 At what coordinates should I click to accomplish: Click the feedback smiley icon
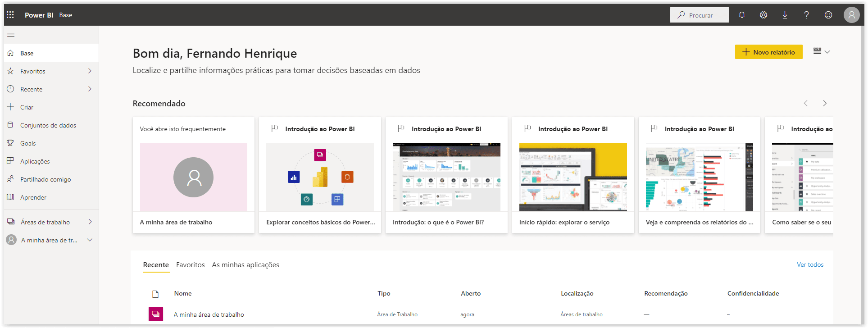tap(828, 15)
